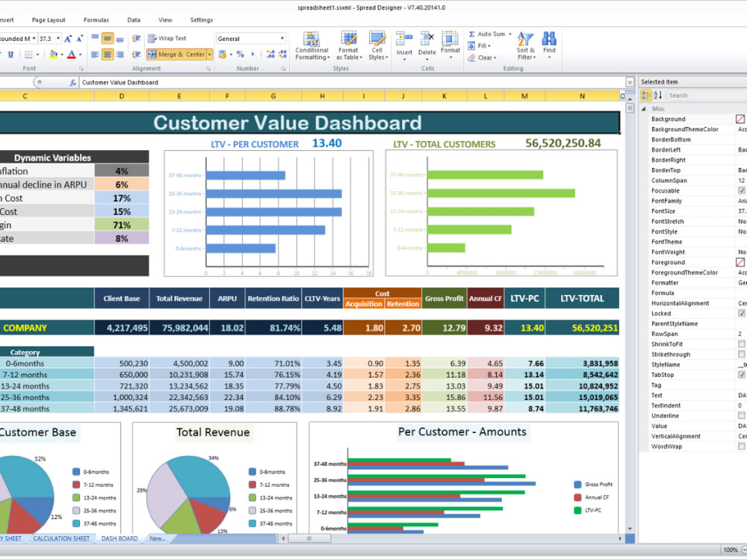
Task: Click the font color A icon
Action: pyautogui.click(x=72, y=55)
